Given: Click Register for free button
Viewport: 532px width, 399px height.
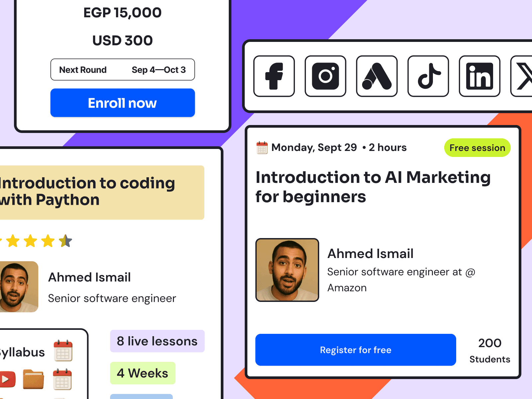Looking at the screenshot, I should tap(356, 350).
